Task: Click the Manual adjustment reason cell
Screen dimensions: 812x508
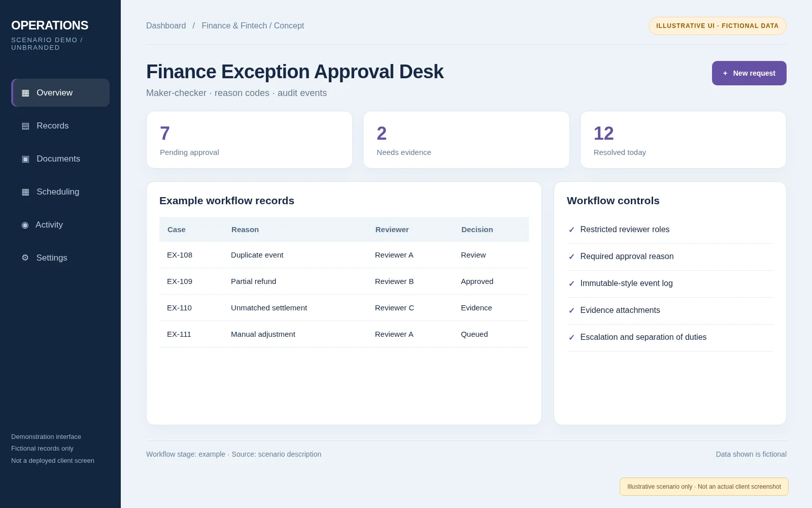Action: 263,334
